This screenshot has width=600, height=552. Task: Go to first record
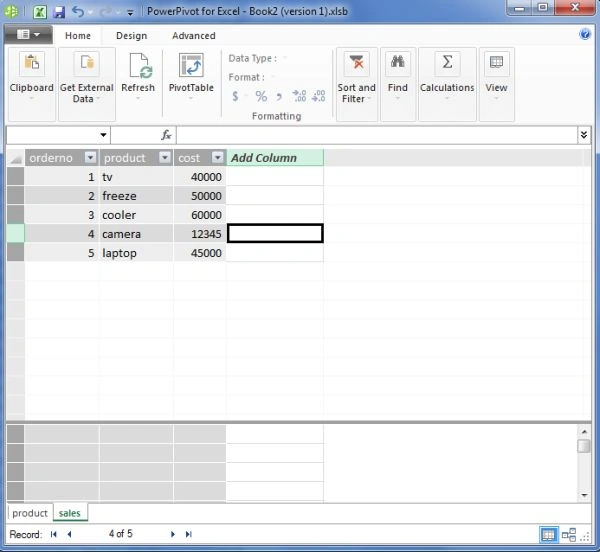coord(54,534)
